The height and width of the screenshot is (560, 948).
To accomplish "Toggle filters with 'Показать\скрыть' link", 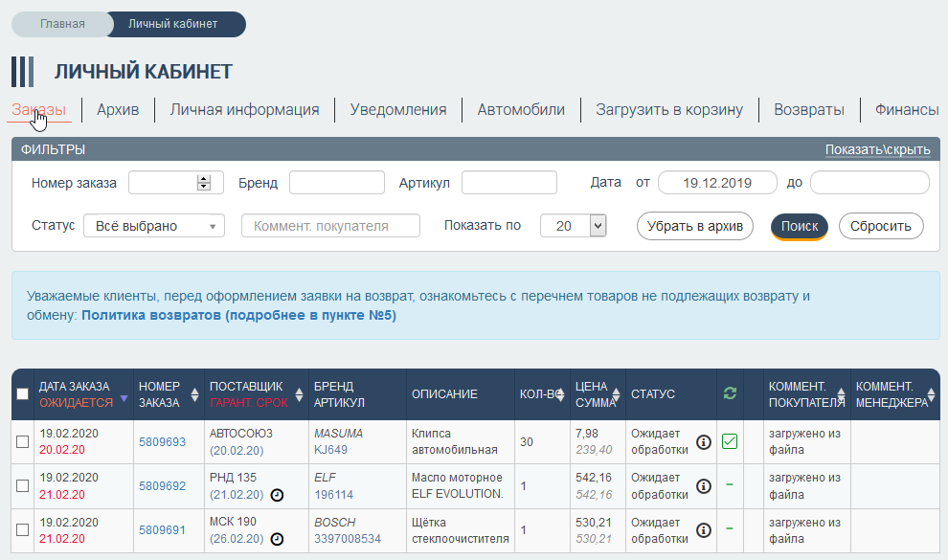I will pos(877,150).
